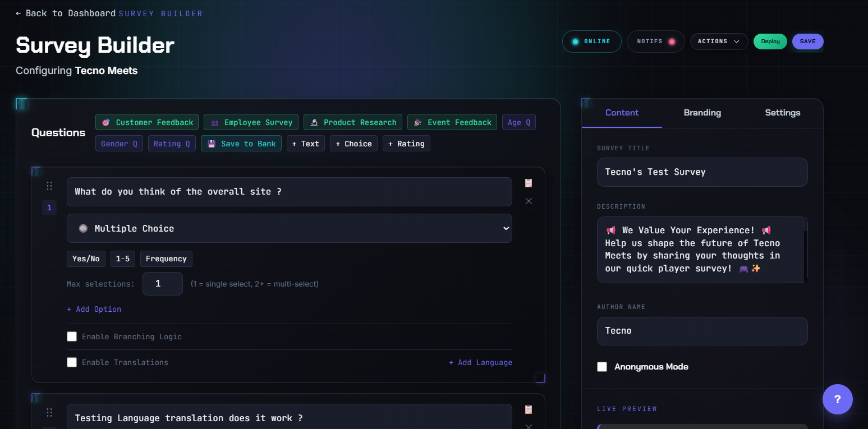Add a new Text question

[x=306, y=144]
